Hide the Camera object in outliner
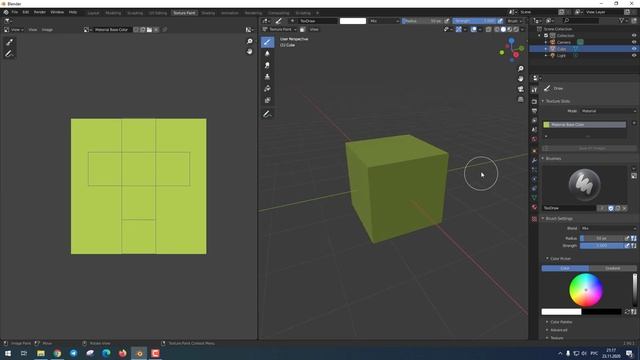 pyautogui.click(x=634, y=42)
